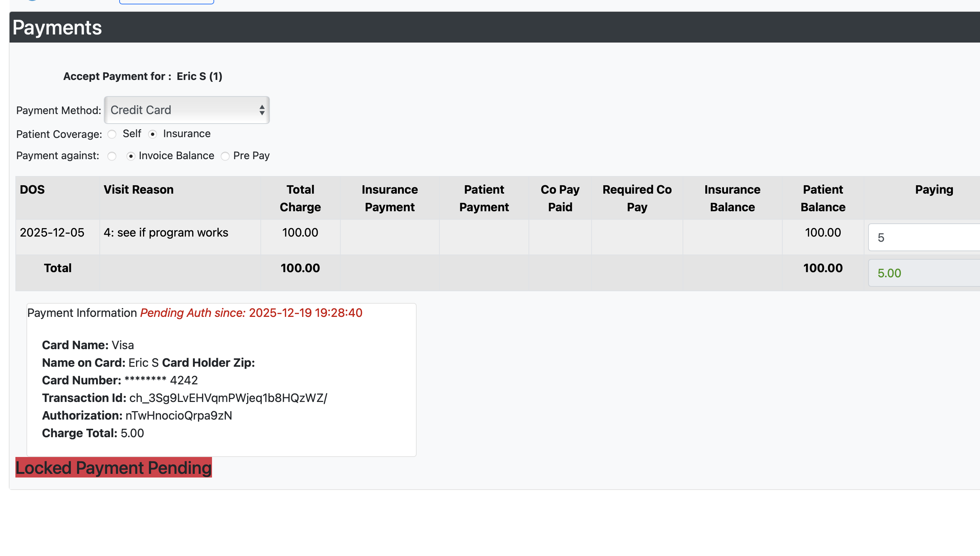The image size is (980, 556).
Task: Click the 2025-12-05 date of service cell
Action: pyautogui.click(x=52, y=233)
